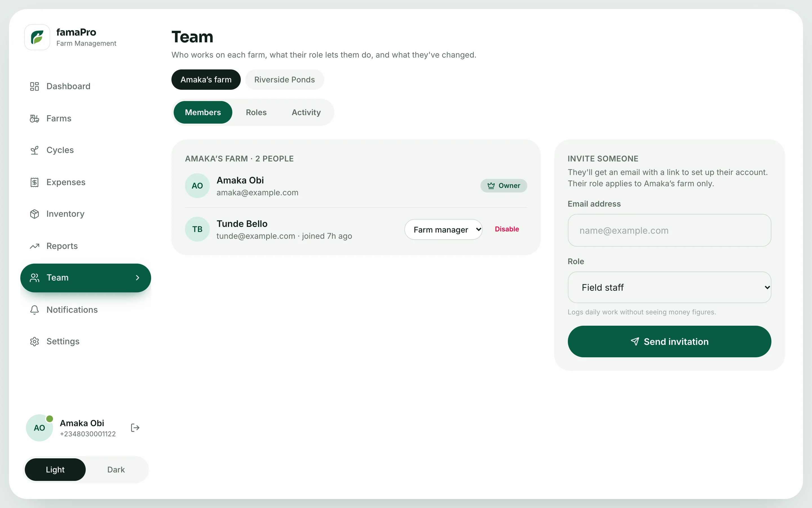The width and height of the screenshot is (812, 508).
Task: Click the Send invitation button
Action: (x=669, y=341)
